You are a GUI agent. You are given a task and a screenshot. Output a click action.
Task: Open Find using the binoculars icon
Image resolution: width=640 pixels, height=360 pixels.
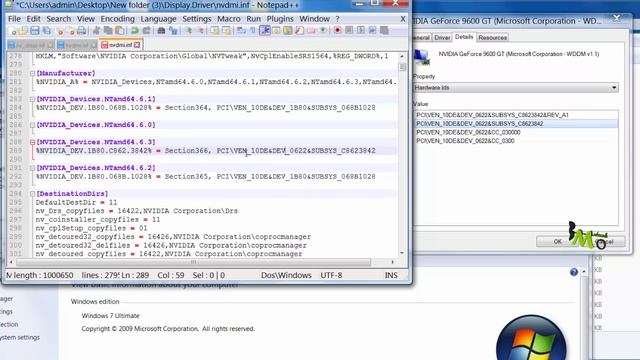pos(161,31)
